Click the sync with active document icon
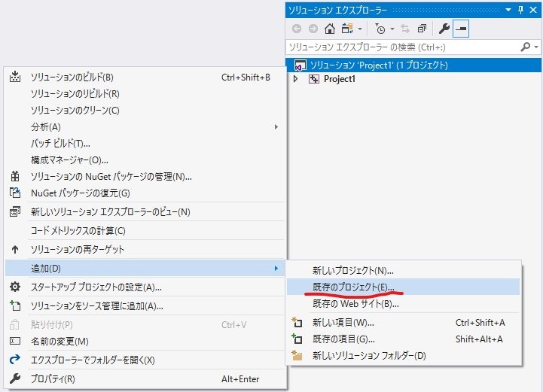The width and height of the screenshot is (543, 392). point(405,29)
